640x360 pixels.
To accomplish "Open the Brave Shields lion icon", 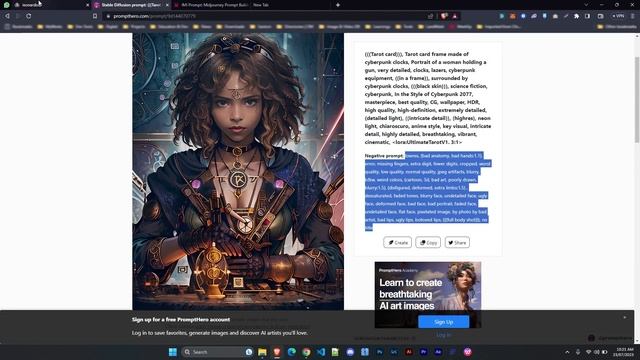I will click(x=444, y=16).
